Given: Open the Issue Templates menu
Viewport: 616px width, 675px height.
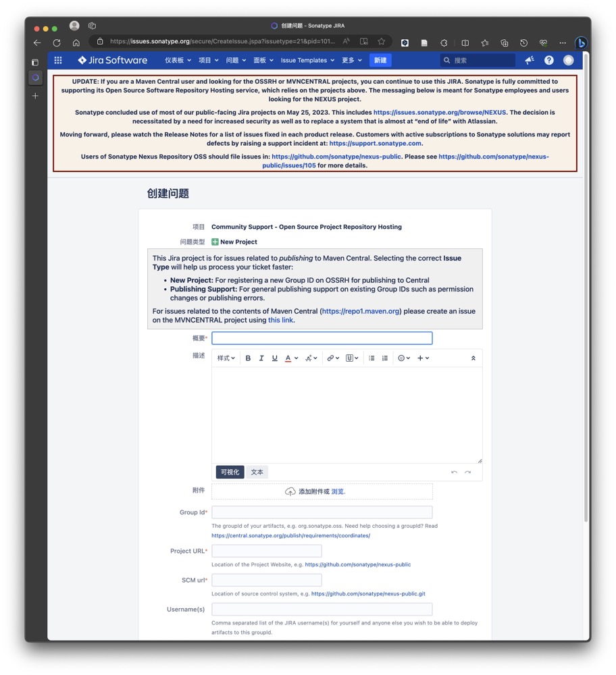Looking at the screenshot, I should 307,60.
